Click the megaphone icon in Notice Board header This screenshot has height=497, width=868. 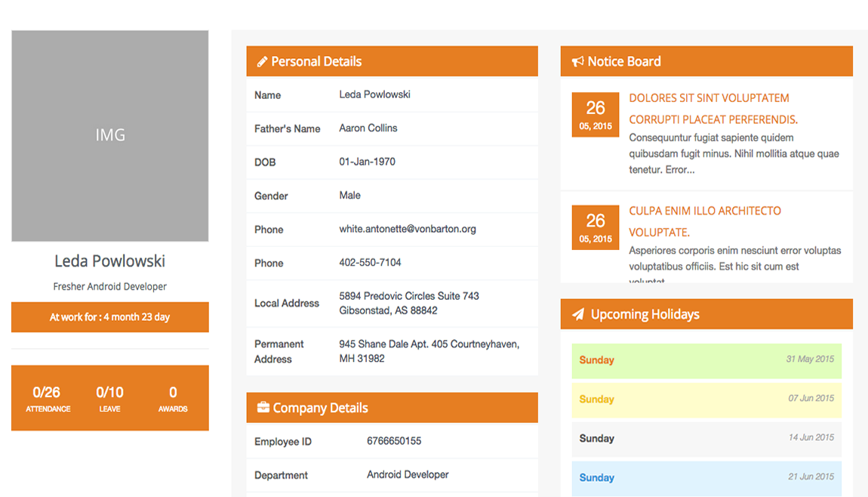[577, 62]
